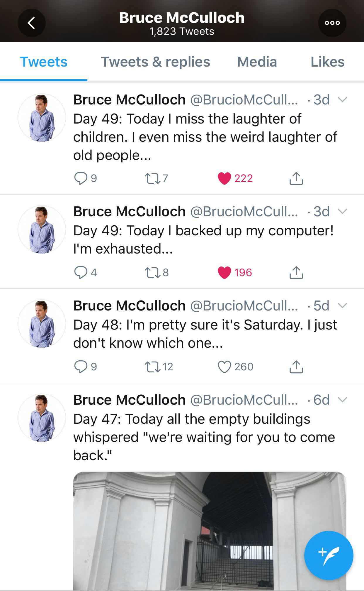Tap the @BrucioMcCull handle on first tweet
This screenshot has width=364, height=591.
click(244, 100)
